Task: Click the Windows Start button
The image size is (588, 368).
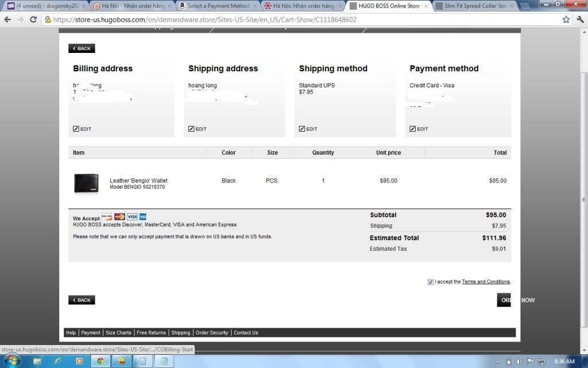Action: coord(11,361)
